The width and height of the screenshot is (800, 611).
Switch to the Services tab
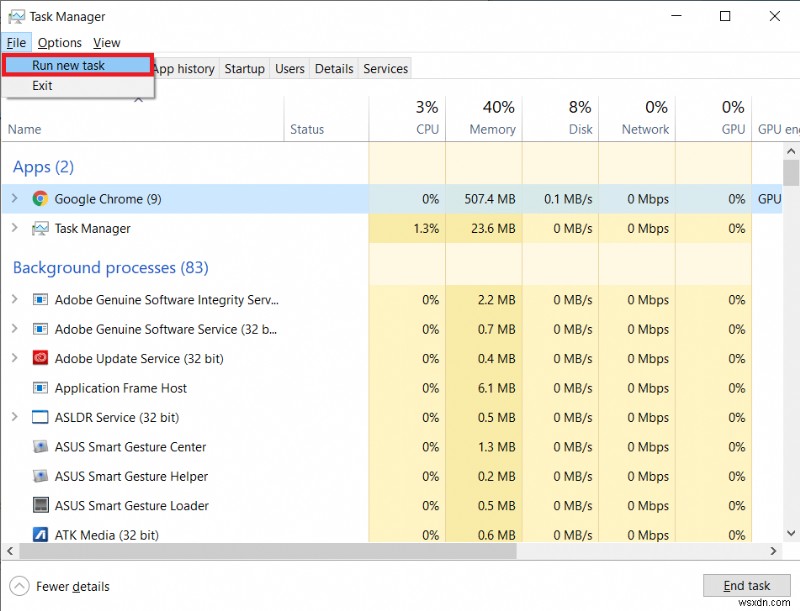pyautogui.click(x=385, y=68)
